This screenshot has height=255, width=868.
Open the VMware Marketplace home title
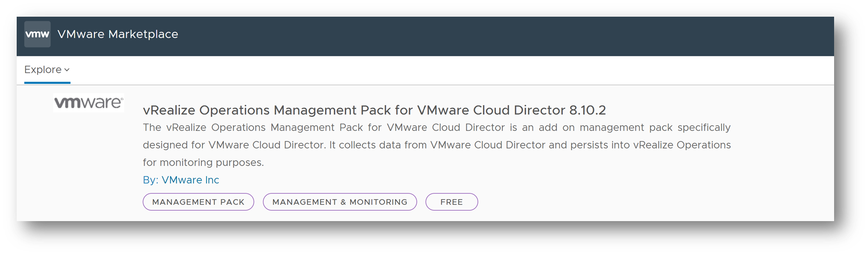coord(118,34)
